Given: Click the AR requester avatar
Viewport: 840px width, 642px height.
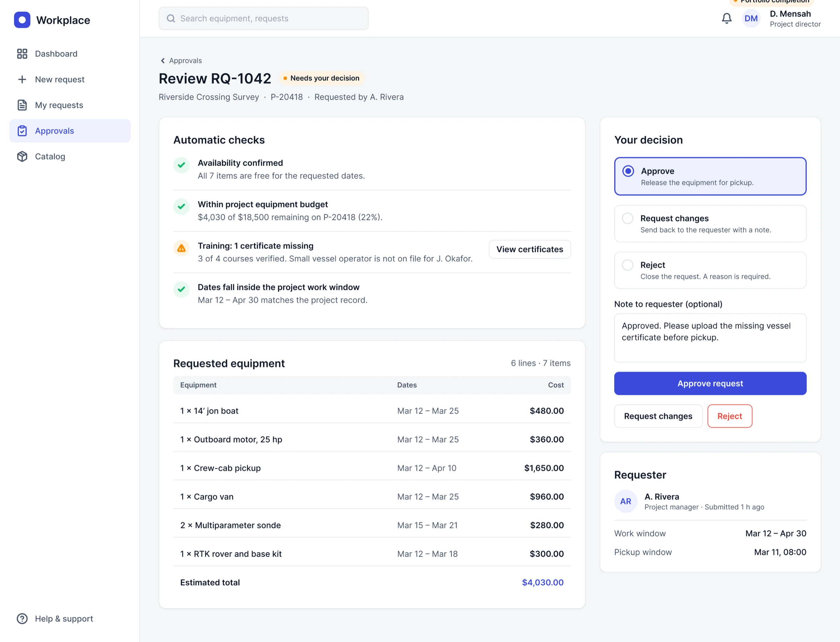Looking at the screenshot, I should click(x=625, y=501).
